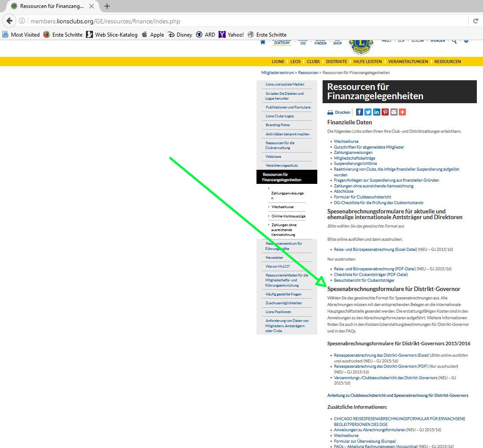
Task: Select RESSOURCEN in the yellow navigation bar
Action: 447,62
